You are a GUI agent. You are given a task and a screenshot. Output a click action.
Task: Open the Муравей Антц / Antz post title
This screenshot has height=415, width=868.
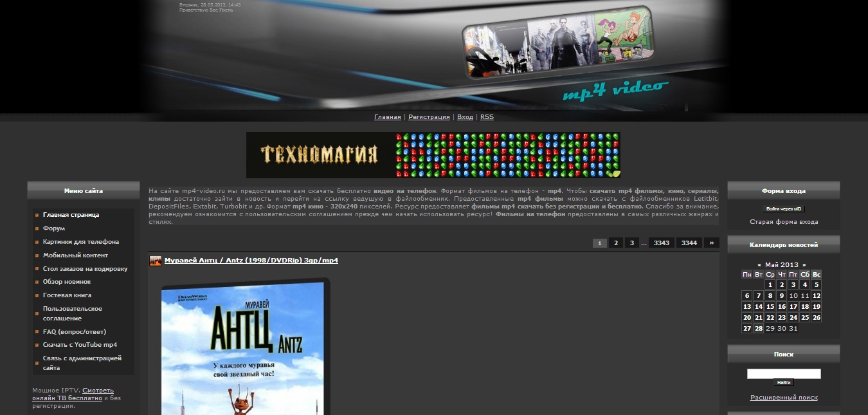pyautogui.click(x=251, y=261)
